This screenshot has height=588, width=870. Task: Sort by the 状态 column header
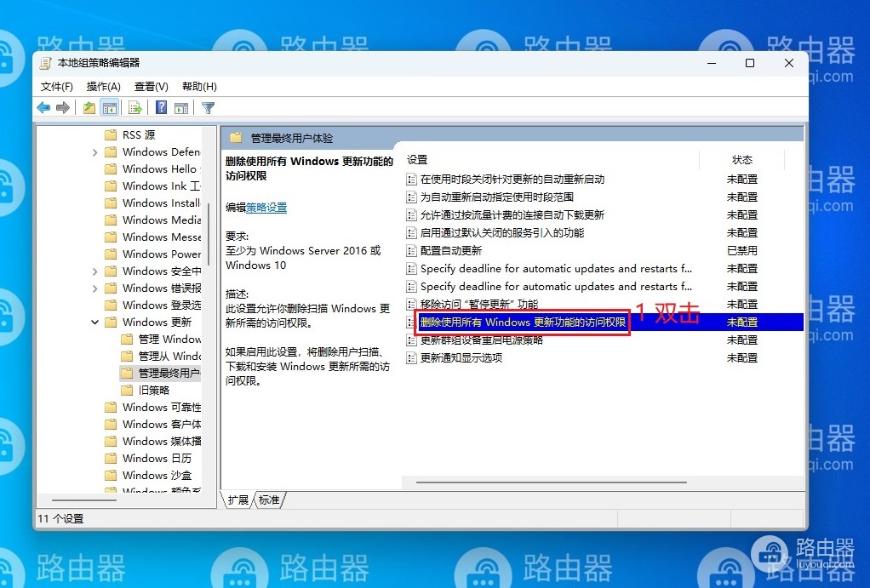coord(741,160)
